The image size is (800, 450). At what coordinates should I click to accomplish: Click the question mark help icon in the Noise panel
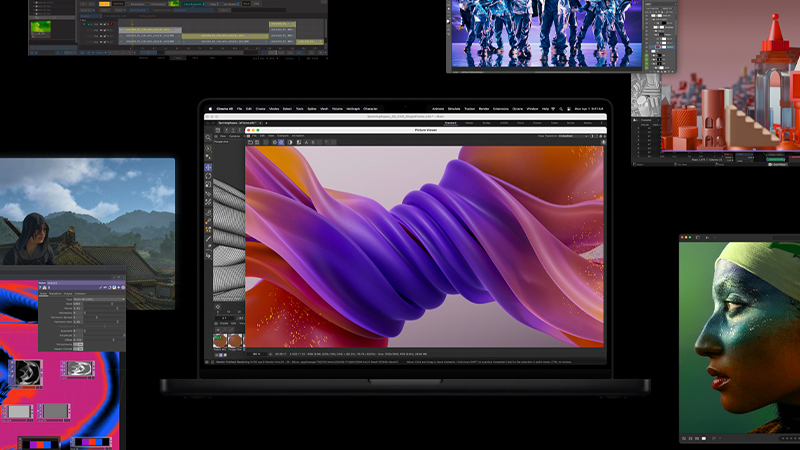[40, 288]
